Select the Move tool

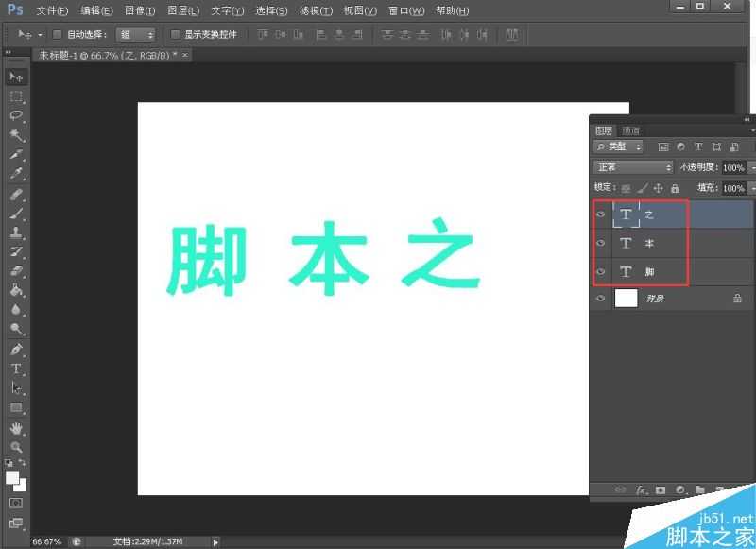click(x=16, y=75)
